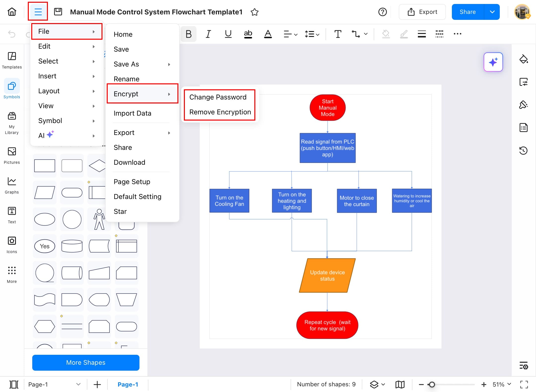
Task: Open version history clock icon
Action: click(523, 150)
